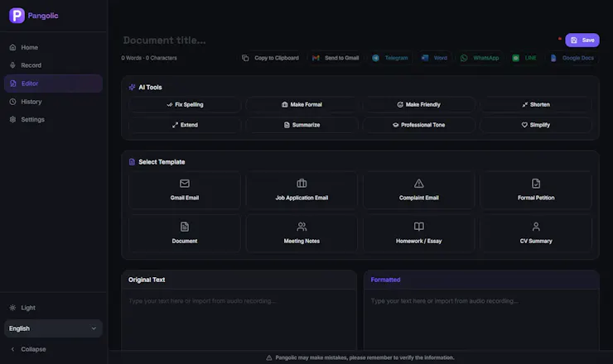Click the Formatted panel heading
Image resolution: width=613 pixels, height=364 pixels.
click(385, 280)
